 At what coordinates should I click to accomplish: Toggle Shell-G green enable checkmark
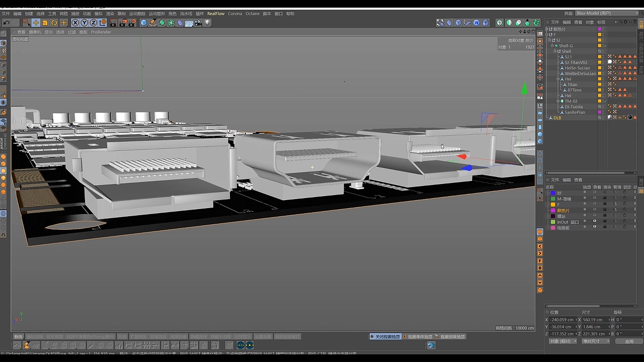point(605,46)
